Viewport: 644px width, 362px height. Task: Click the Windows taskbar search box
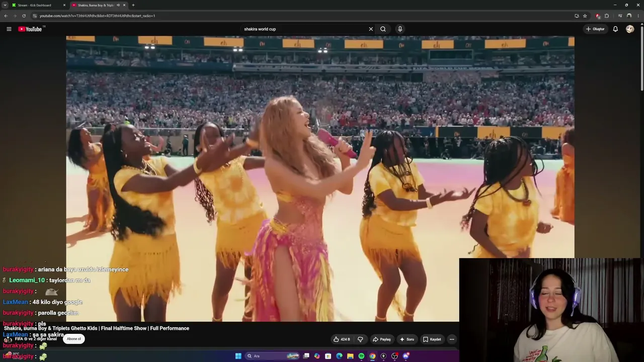[x=272, y=356]
